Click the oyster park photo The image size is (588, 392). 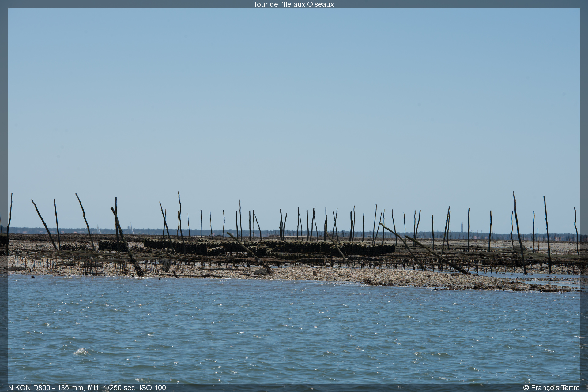294,196
